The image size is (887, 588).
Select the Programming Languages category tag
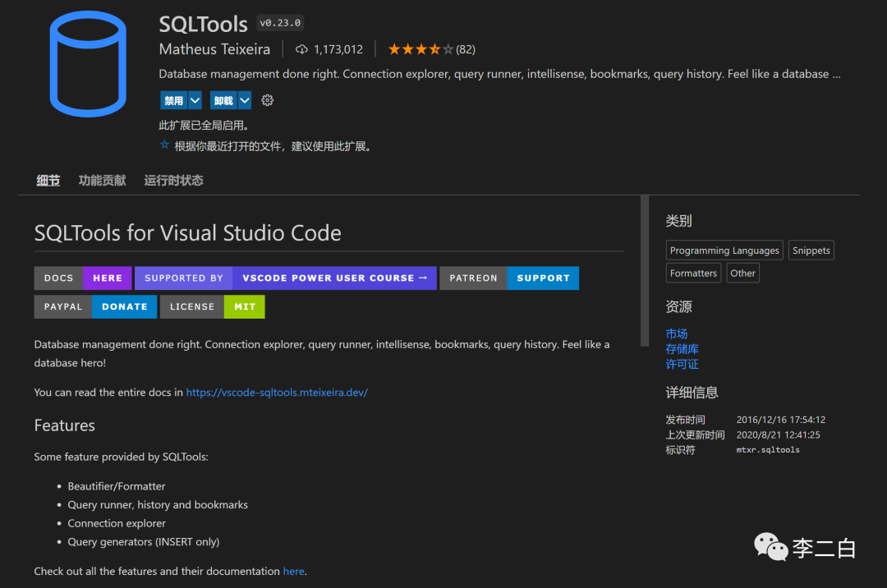pyautogui.click(x=724, y=250)
